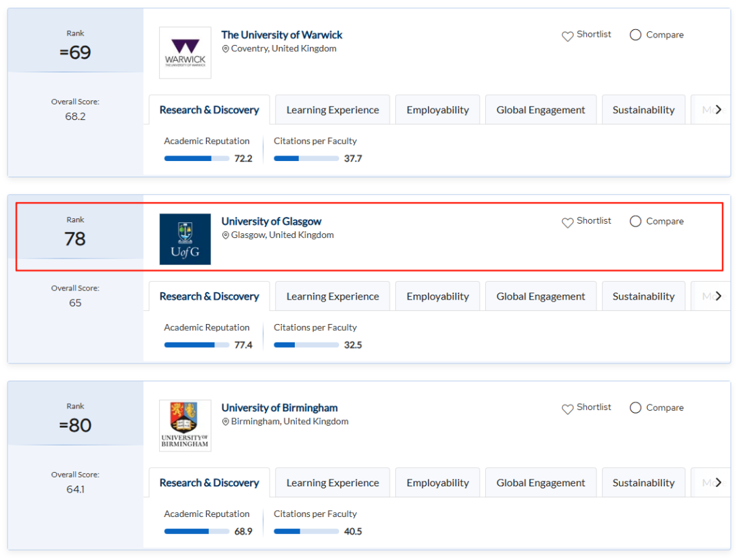Switch to Employability tab for Birmingham
Image resolution: width=737 pixels, height=560 pixels.
(x=437, y=483)
